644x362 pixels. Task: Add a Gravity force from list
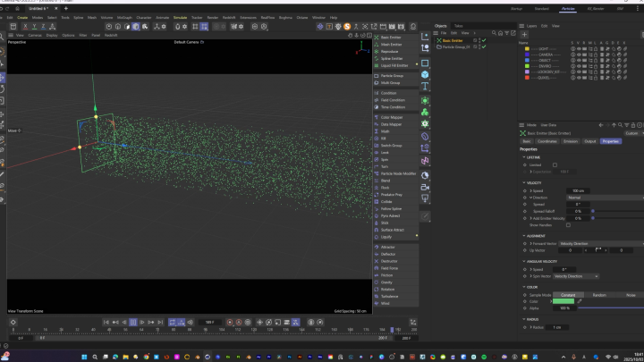pyautogui.click(x=387, y=282)
